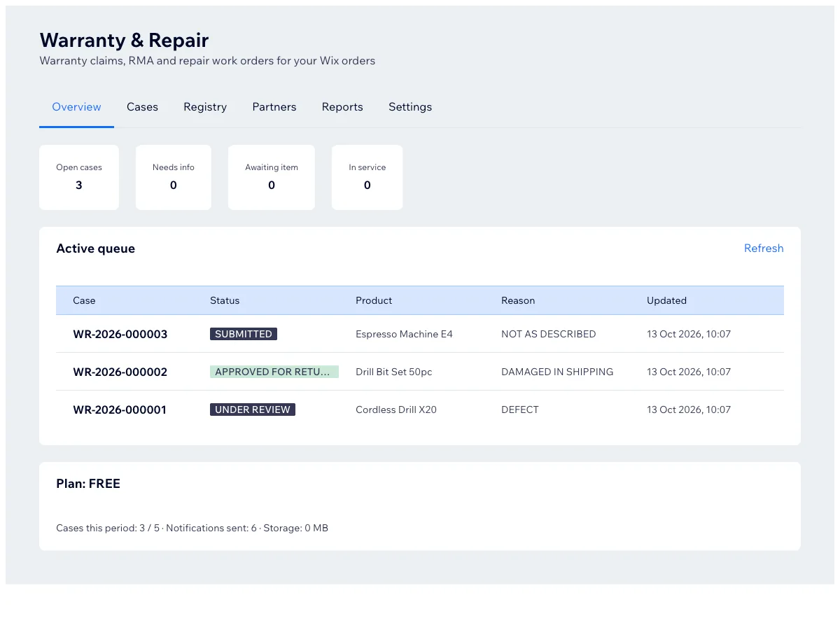Open case WR-2026-000001
840x630 pixels.
pos(120,410)
